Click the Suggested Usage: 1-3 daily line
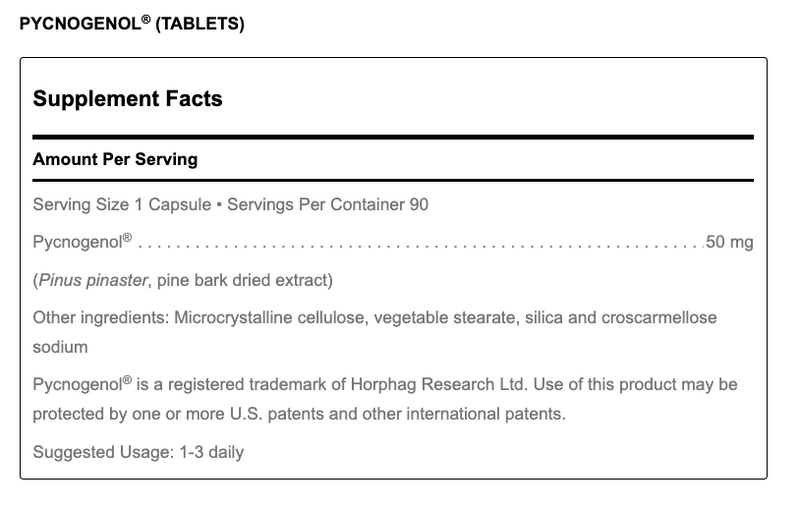 click(x=138, y=452)
